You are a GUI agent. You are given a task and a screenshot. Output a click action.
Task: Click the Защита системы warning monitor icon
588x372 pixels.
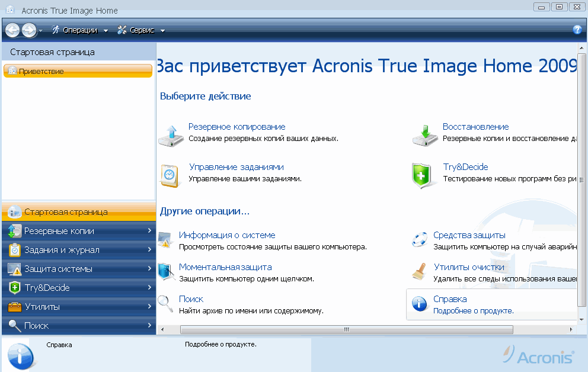point(14,269)
